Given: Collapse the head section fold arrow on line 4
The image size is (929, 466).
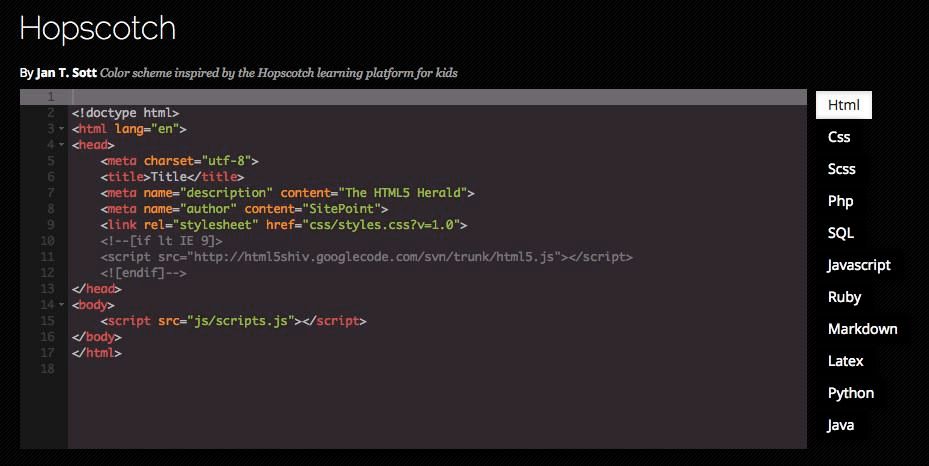Looking at the screenshot, I should pyautogui.click(x=61, y=145).
